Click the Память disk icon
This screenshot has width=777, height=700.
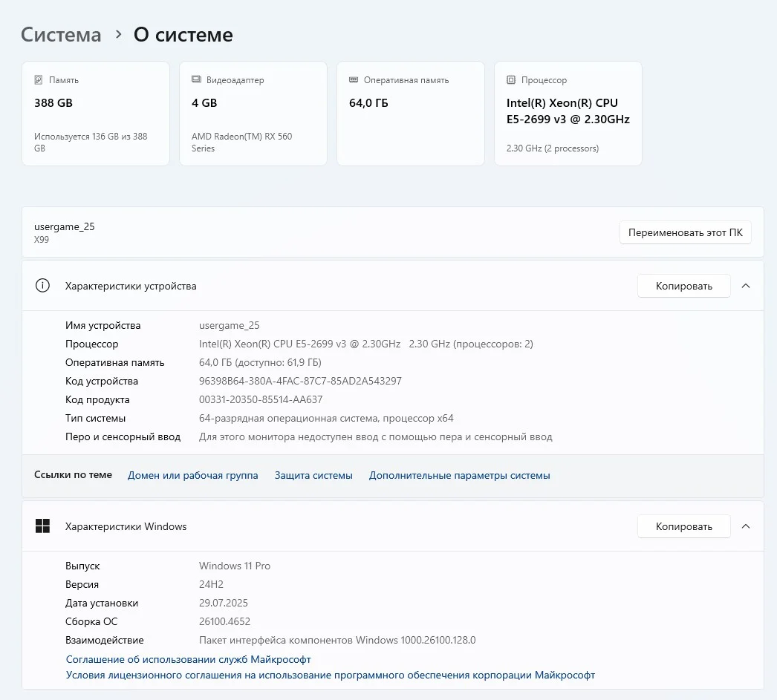39,79
